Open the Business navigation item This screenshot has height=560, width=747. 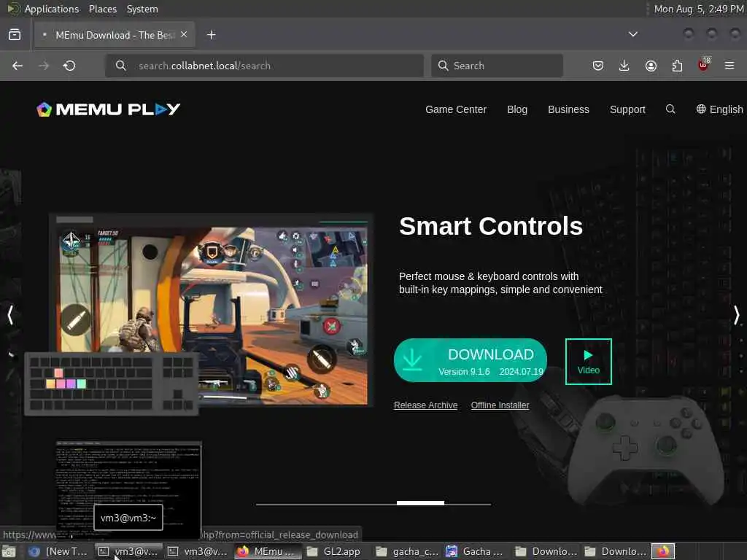point(568,109)
